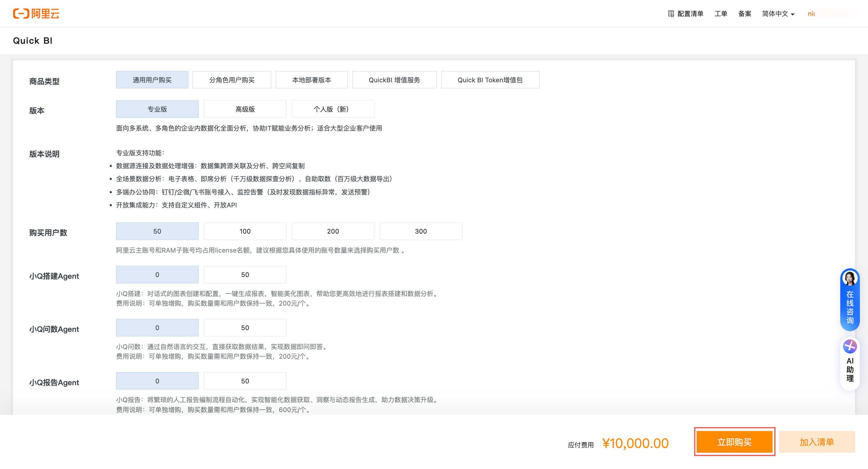868x469 pixels.
Task: Open the 配置清单 list icon
Action: pos(671,14)
